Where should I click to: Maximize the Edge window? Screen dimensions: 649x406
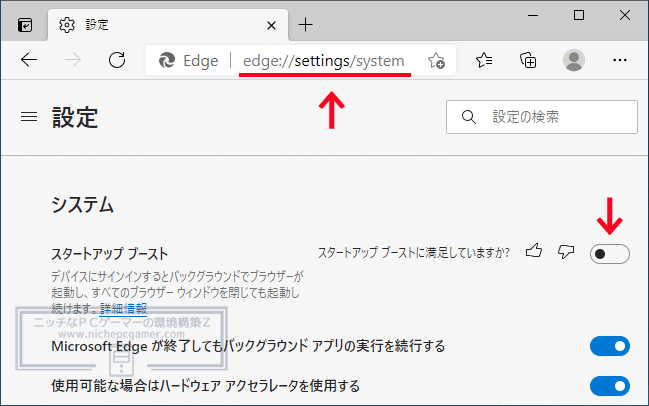579,16
